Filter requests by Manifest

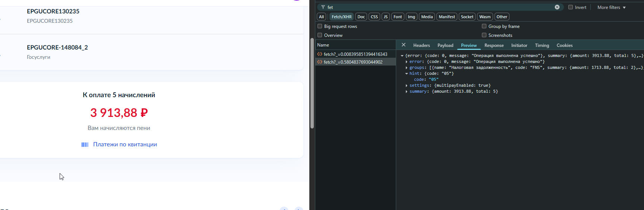447,17
